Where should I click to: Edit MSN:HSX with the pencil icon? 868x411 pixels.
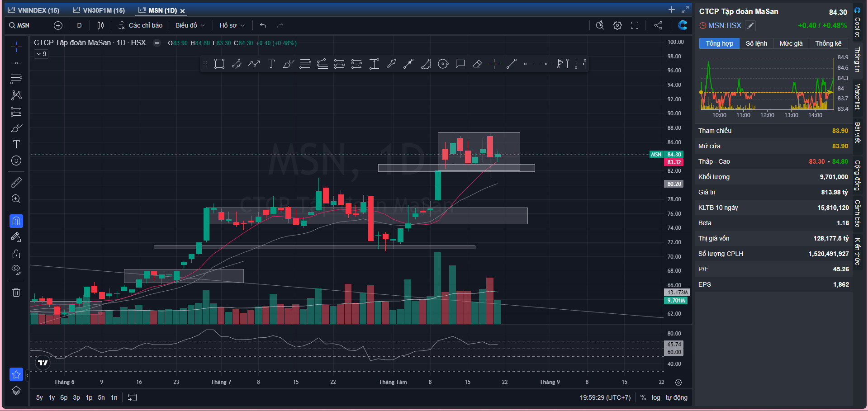(750, 26)
